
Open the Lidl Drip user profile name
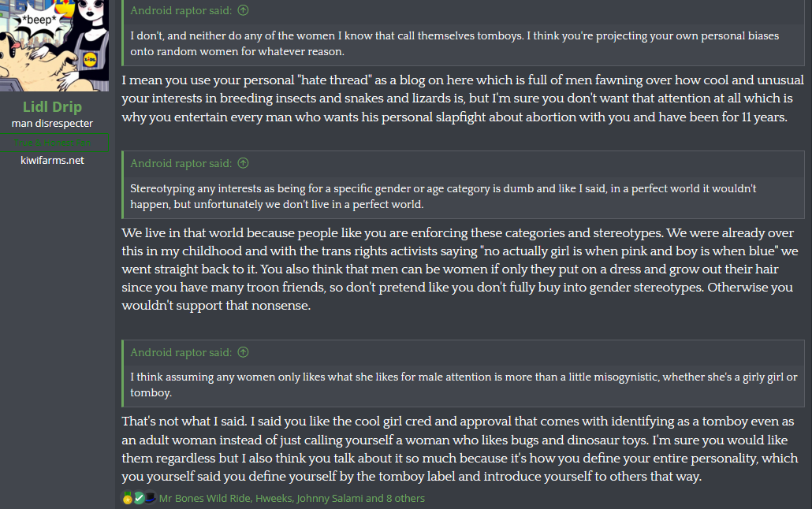coord(52,107)
